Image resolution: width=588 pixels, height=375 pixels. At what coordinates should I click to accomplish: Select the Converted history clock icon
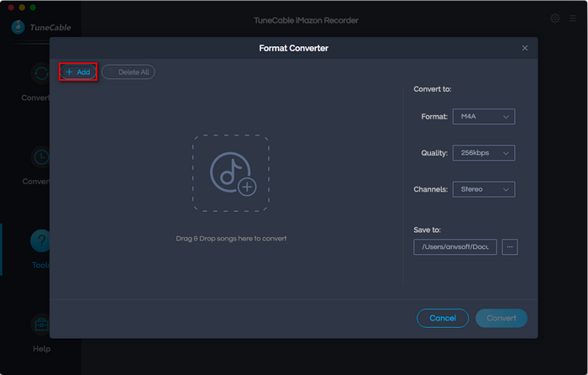tap(40, 157)
